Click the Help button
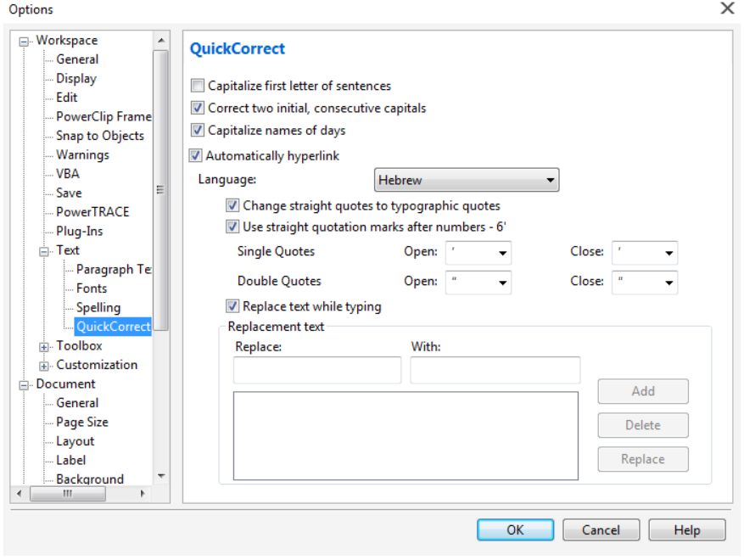 [x=686, y=529]
